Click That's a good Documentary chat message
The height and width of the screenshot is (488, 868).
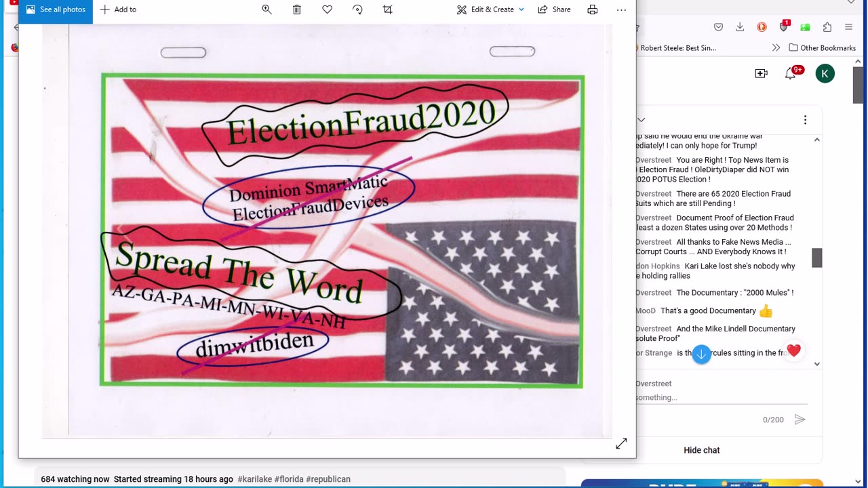(705, 311)
